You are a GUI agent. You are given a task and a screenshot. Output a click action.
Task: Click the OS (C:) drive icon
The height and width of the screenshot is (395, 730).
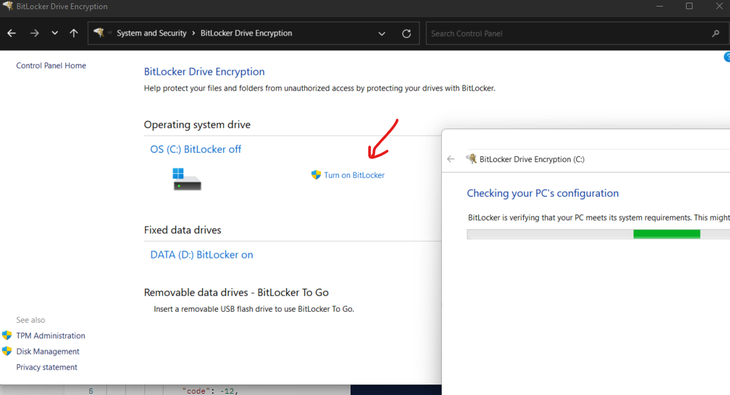(x=187, y=179)
